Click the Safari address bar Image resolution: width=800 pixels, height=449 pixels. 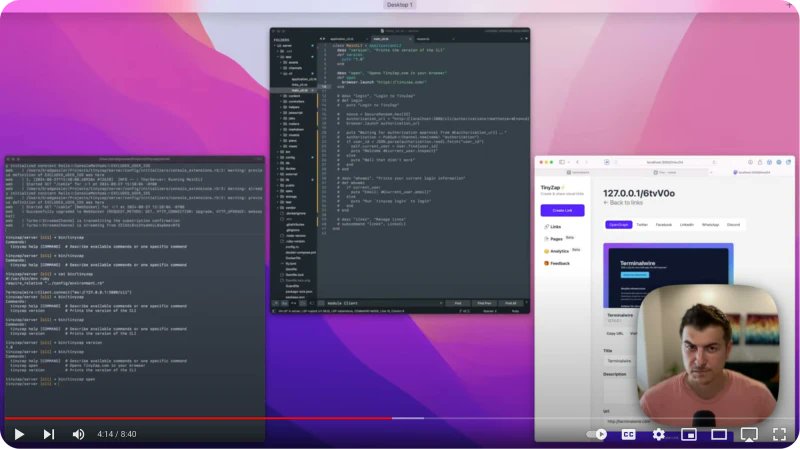(665, 162)
